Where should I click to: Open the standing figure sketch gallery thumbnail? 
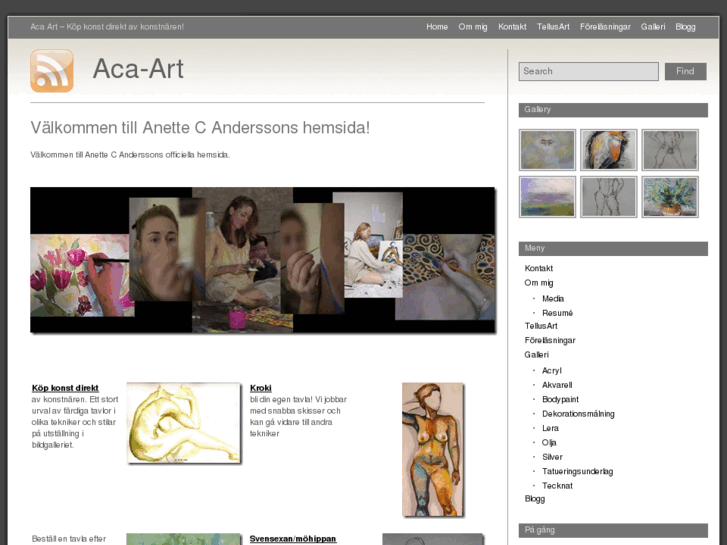point(608,197)
